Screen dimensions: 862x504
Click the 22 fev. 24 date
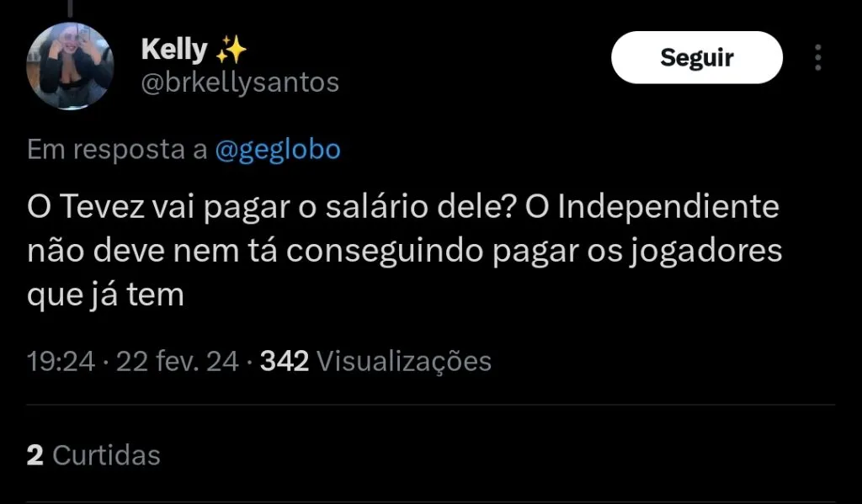click(177, 362)
